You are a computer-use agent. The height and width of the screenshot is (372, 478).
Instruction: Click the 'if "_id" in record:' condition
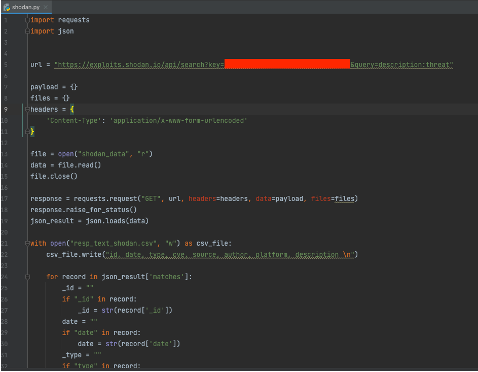point(99,299)
